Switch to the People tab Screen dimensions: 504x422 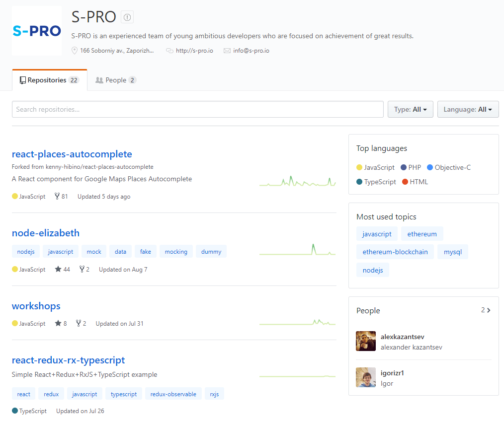pyautogui.click(x=115, y=80)
